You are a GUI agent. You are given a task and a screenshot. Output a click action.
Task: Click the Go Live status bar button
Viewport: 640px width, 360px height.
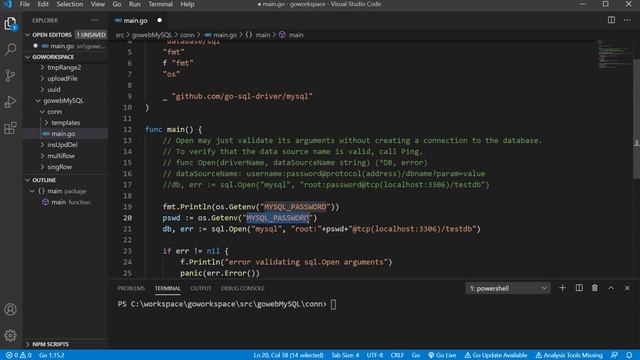(442, 355)
